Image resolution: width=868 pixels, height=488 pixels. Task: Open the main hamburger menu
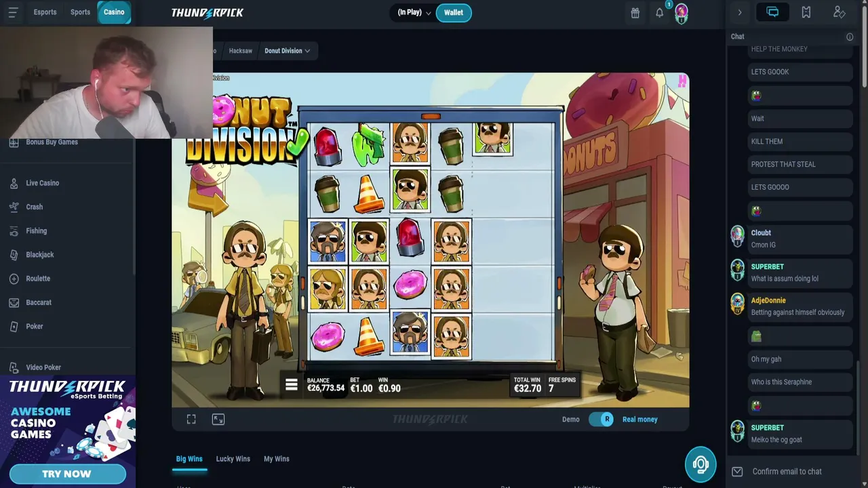tap(13, 12)
